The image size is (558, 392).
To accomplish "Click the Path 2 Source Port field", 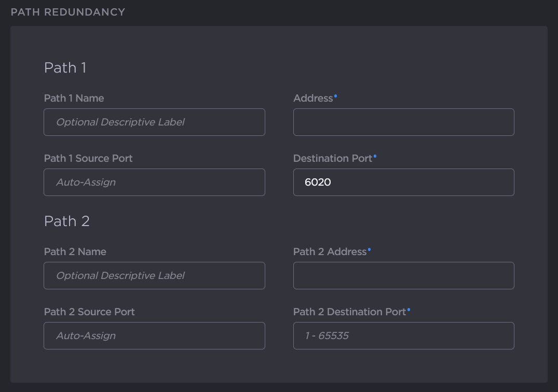I will click(x=154, y=335).
